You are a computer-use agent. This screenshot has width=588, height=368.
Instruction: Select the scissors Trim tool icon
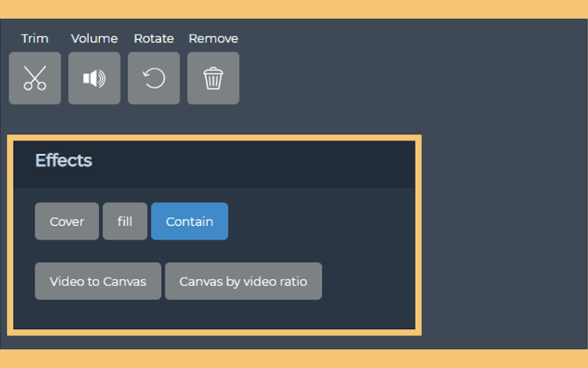click(x=35, y=78)
